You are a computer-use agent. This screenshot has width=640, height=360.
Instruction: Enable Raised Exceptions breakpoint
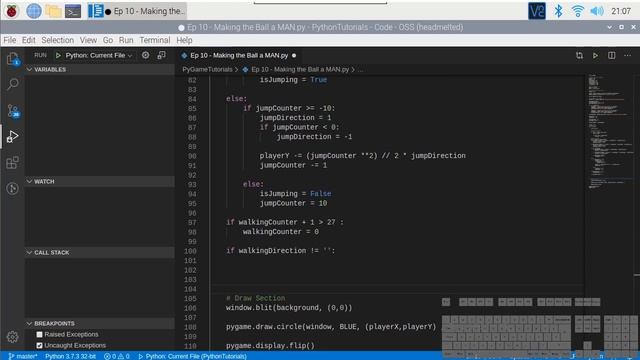pos(40,334)
